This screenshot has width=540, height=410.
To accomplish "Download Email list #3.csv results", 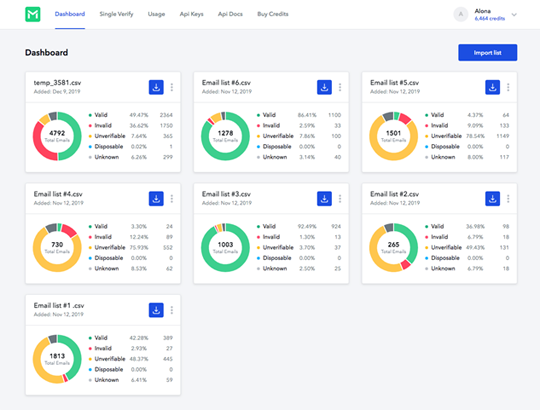I will click(x=324, y=199).
